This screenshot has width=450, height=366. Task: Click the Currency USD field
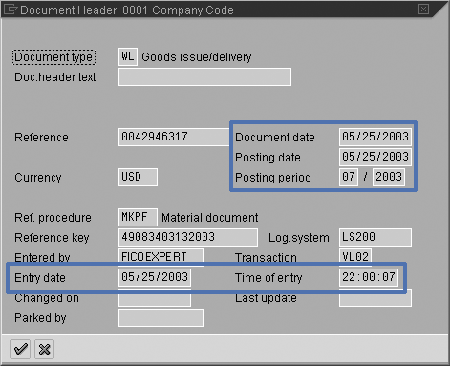[138, 177]
